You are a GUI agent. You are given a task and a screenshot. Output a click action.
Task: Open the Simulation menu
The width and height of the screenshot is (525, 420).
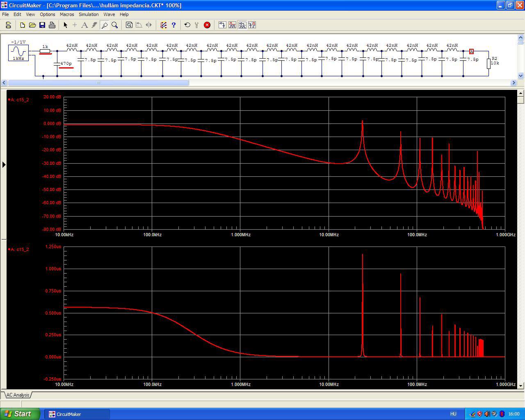(89, 14)
